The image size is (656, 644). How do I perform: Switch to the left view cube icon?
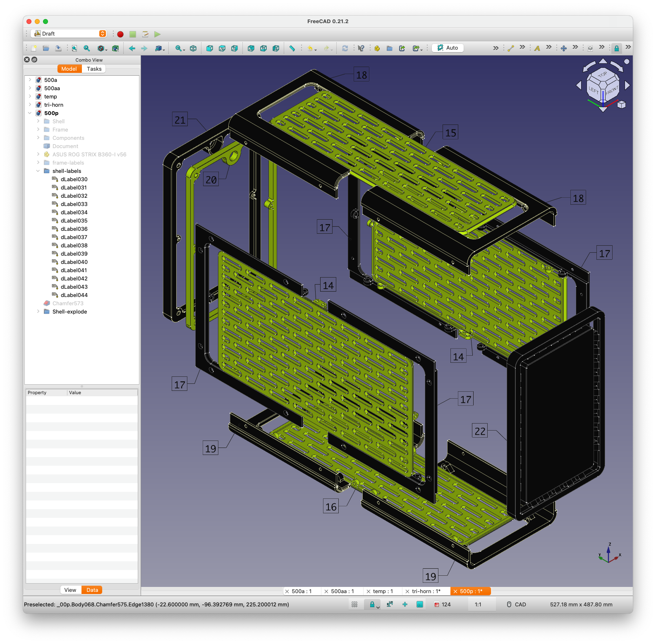click(276, 48)
